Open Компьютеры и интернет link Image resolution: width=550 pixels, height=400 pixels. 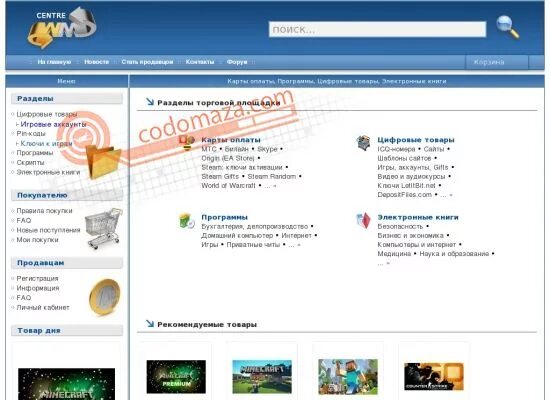pos(417,245)
